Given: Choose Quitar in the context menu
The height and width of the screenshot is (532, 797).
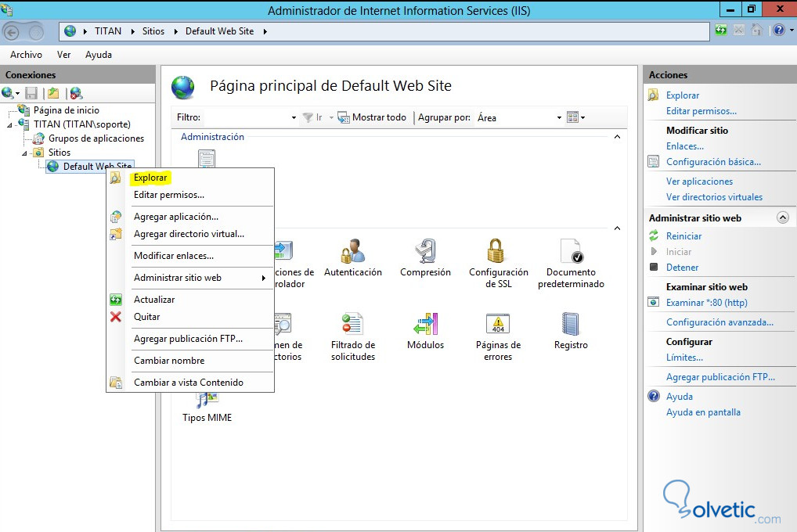Looking at the screenshot, I should point(146,317).
